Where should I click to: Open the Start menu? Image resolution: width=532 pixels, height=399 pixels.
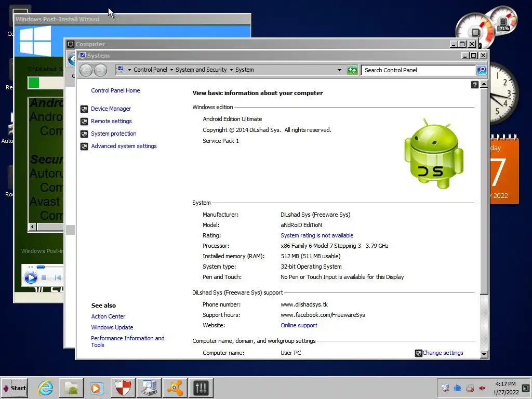coord(15,388)
